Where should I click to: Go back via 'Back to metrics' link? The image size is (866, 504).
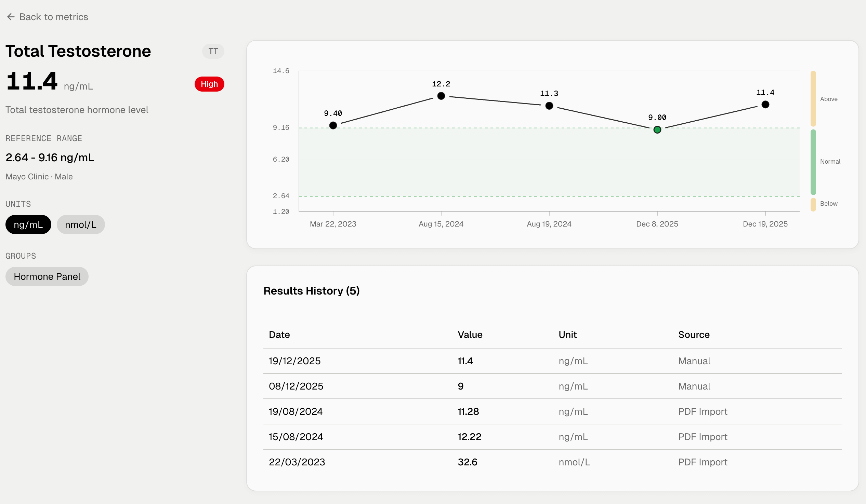pyautogui.click(x=48, y=17)
